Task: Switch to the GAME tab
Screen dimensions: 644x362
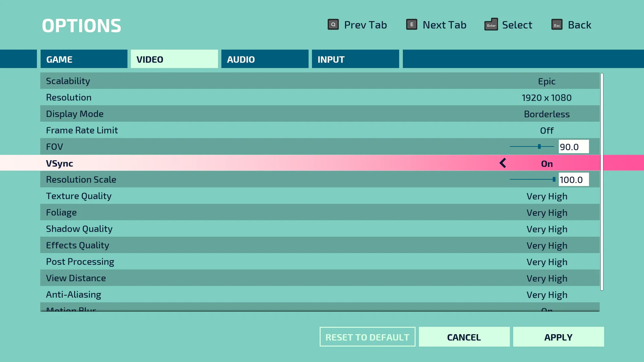Action: 84,59
